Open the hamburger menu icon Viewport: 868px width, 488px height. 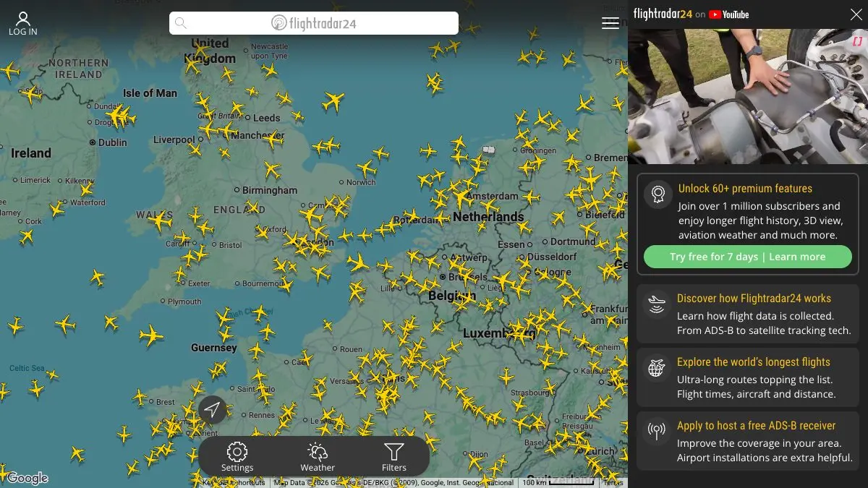click(x=610, y=23)
